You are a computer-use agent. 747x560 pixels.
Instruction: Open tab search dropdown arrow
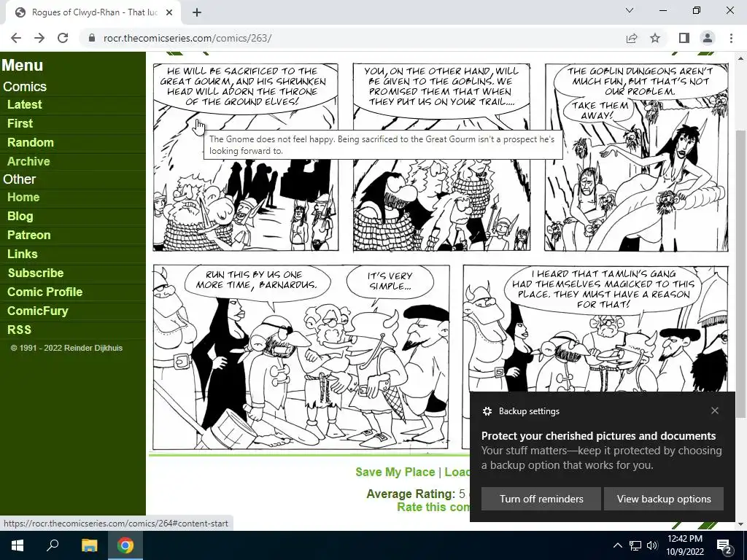[630, 10]
